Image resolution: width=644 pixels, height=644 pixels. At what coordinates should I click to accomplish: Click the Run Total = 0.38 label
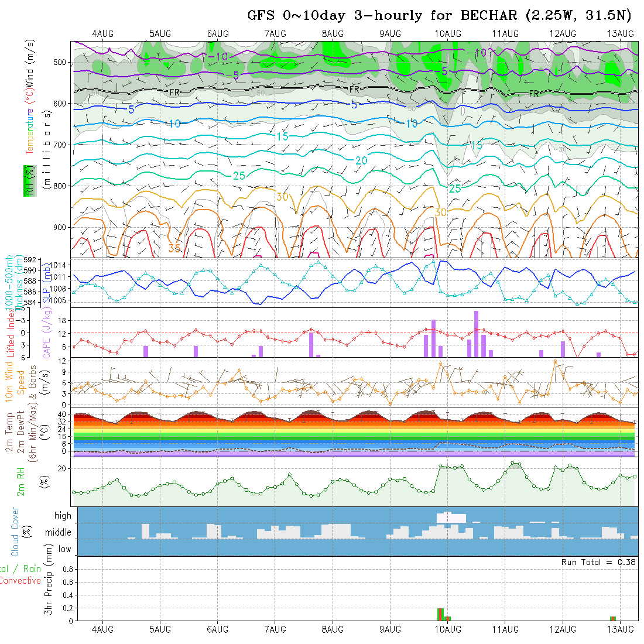pos(598,562)
